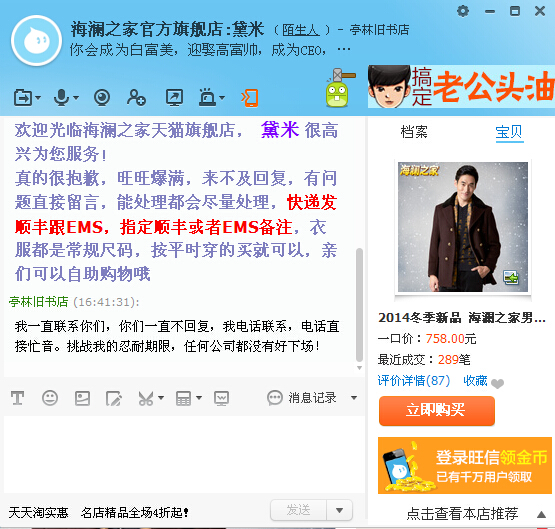Expand the calculator tool dropdown arrow
This screenshot has width=555, height=529.
pos(199,398)
